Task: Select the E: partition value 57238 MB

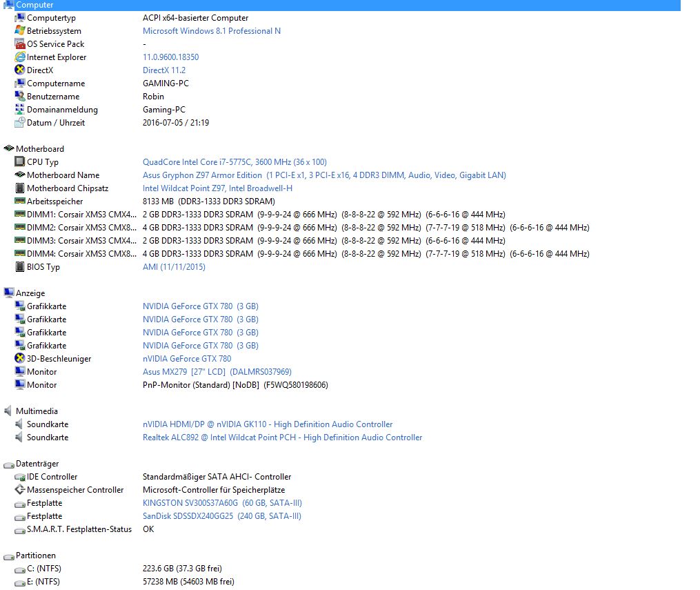Action: coord(188,582)
